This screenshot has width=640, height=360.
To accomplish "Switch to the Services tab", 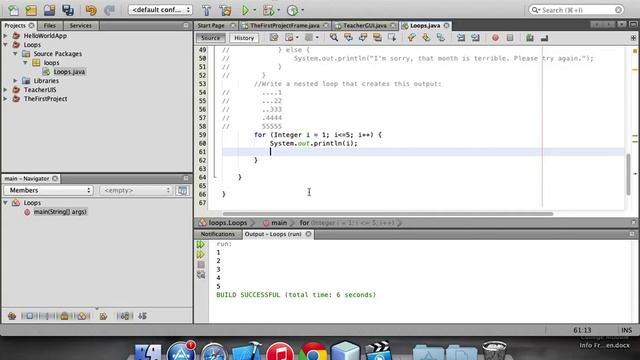I will [81, 25].
